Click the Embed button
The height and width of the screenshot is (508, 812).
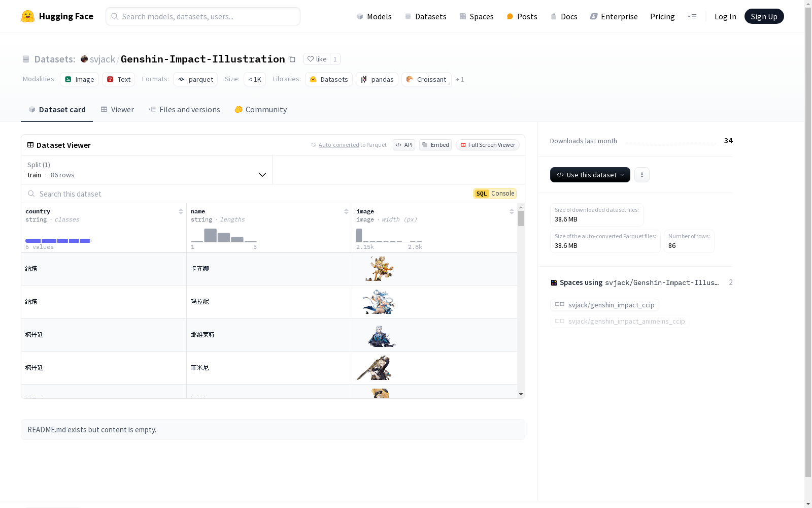click(x=435, y=145)
